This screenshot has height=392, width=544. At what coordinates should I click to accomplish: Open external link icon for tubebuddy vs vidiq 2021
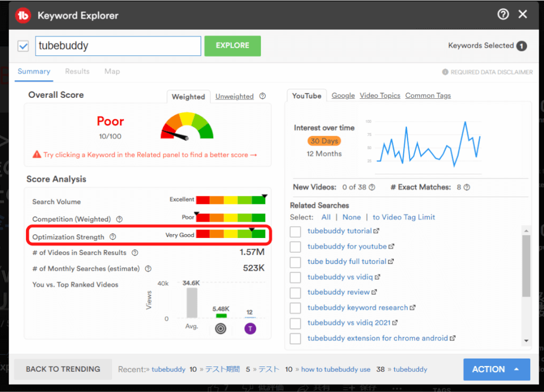(395, 322)
